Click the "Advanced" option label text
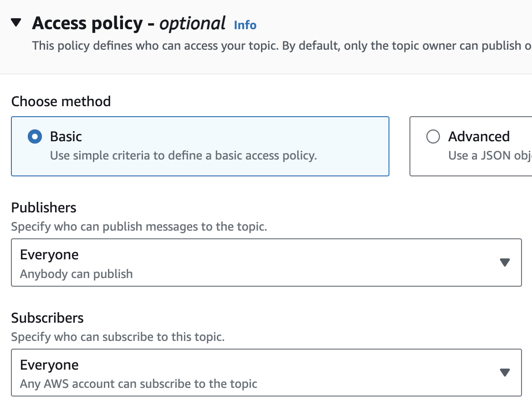The image size is (532, 412). click(x=479, y=137)
